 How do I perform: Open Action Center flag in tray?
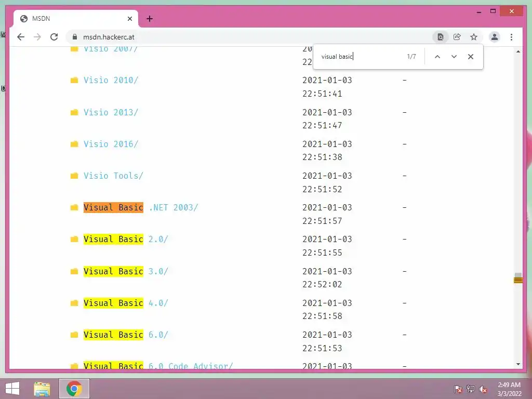(458, 389)
